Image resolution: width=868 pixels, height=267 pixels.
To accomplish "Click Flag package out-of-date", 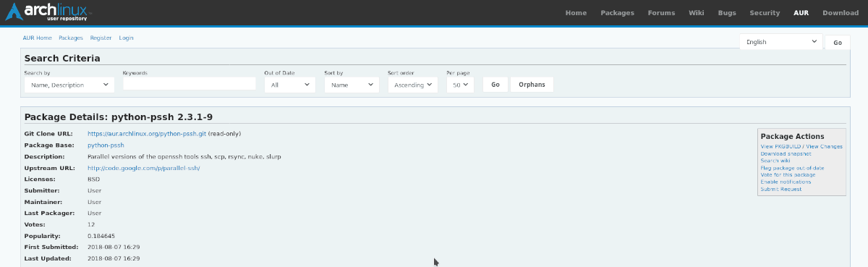I will (792, 168).
